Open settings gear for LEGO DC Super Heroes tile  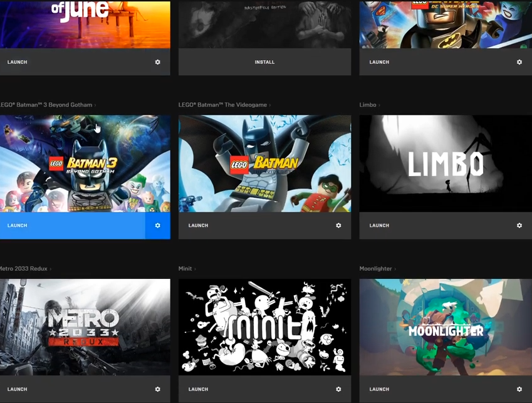519,62
